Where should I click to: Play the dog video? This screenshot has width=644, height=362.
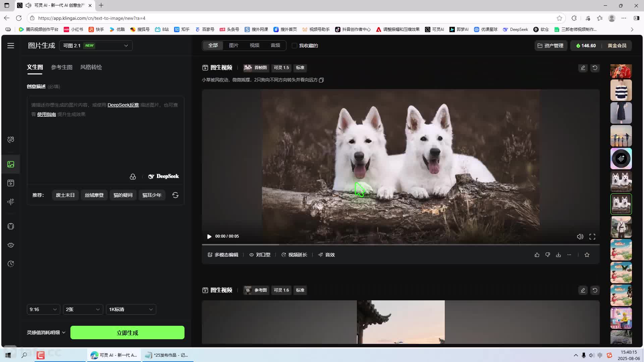[209, 237]
